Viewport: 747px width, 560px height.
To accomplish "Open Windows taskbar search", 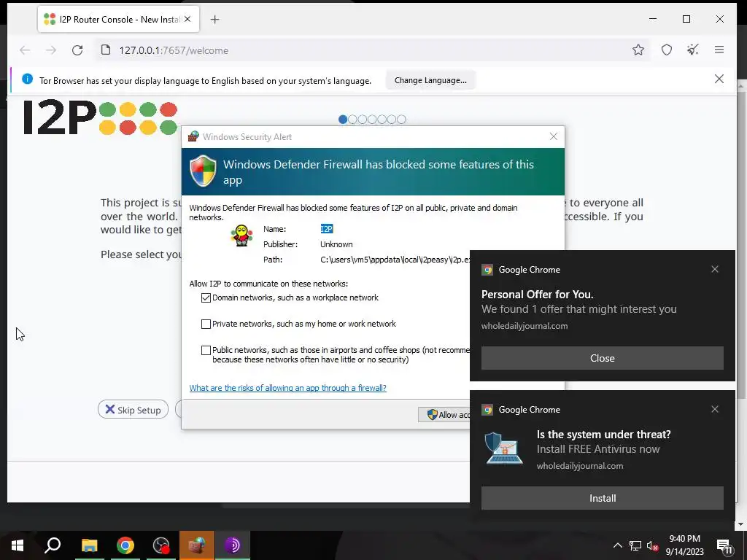I will coord(53,545).
